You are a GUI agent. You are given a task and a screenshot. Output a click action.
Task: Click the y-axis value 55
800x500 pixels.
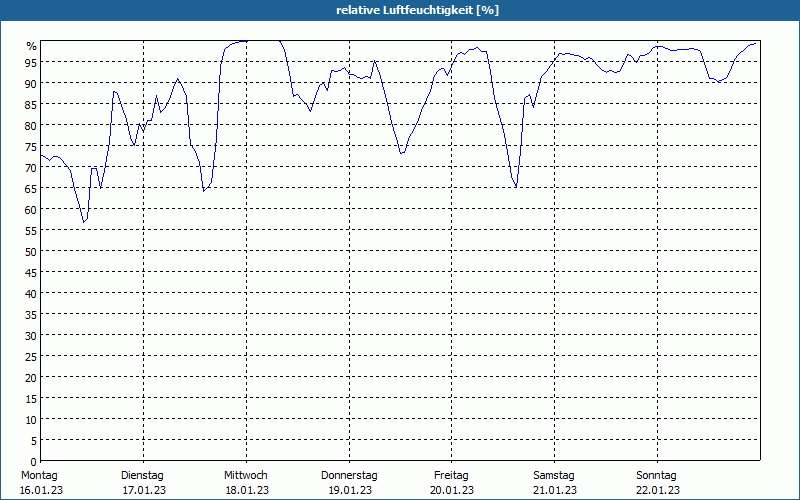[31, 231]
